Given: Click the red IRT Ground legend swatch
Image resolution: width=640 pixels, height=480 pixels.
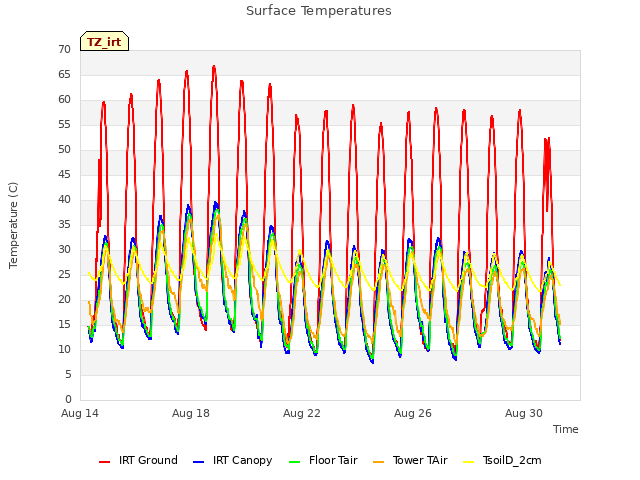Looking at the screenshot, I should pos(104,462).
